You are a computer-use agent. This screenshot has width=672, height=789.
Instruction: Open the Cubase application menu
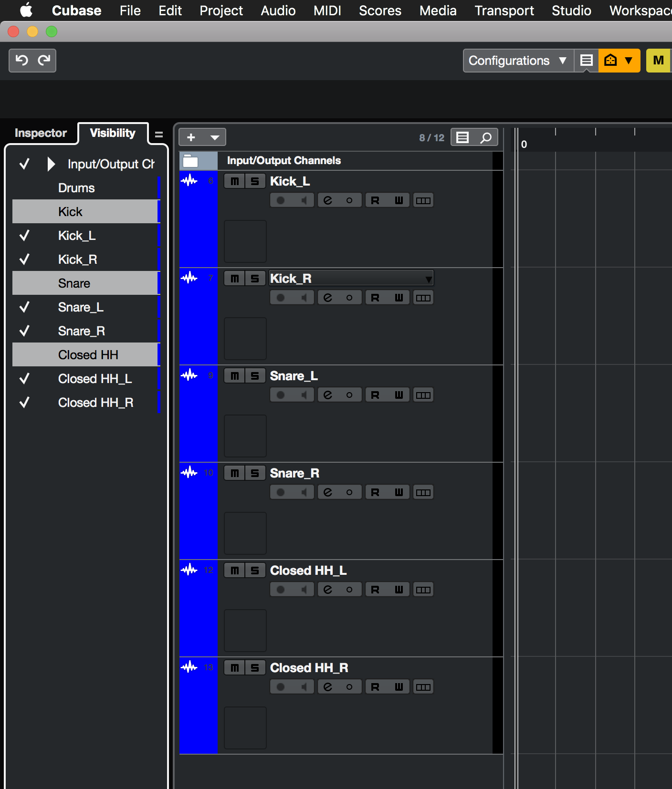pos(76,10)
